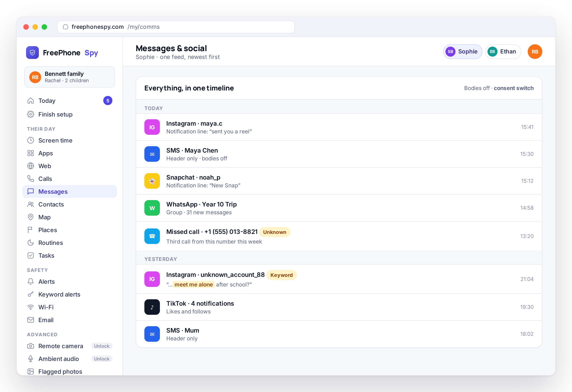572x392 pixels.
Task: Click the Email envelope icon
Action: tap(31, 320)
